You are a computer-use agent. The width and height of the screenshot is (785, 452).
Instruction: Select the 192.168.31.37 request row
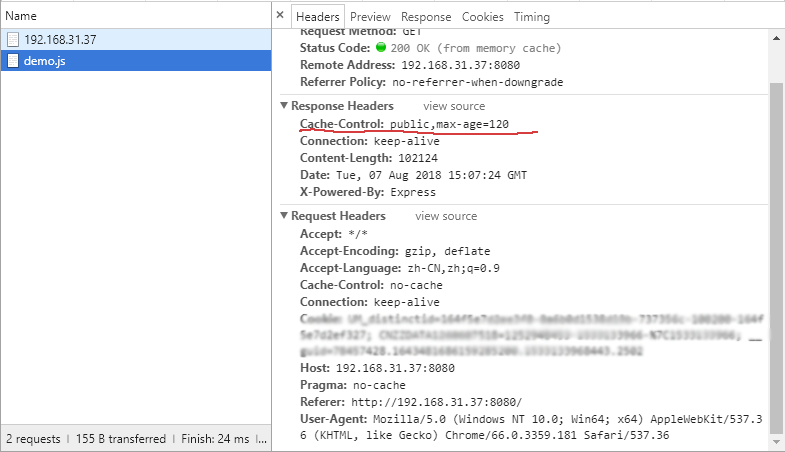click(x=136, y=40)
